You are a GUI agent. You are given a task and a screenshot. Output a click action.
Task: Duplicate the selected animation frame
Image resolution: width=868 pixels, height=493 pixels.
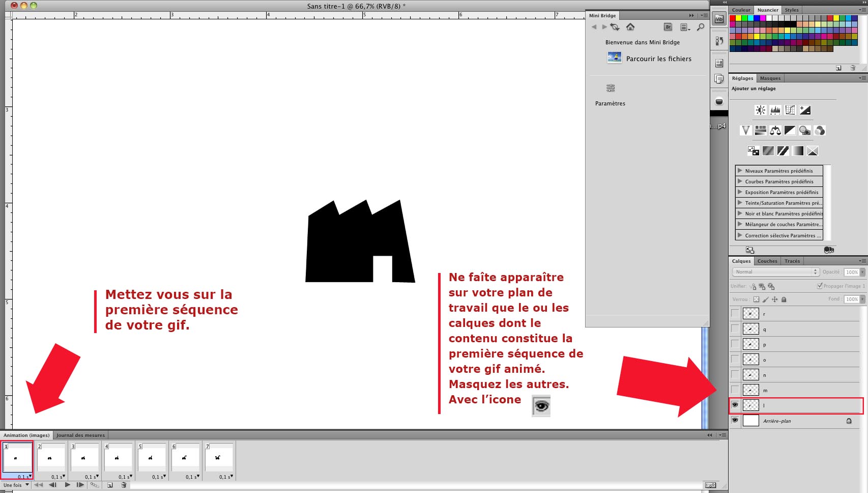[109, 485]
